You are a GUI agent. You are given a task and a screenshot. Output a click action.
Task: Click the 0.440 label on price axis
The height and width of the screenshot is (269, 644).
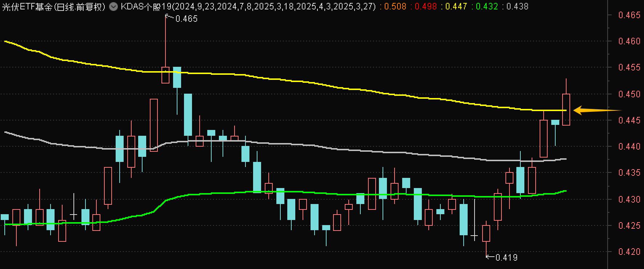click(629, 147)
